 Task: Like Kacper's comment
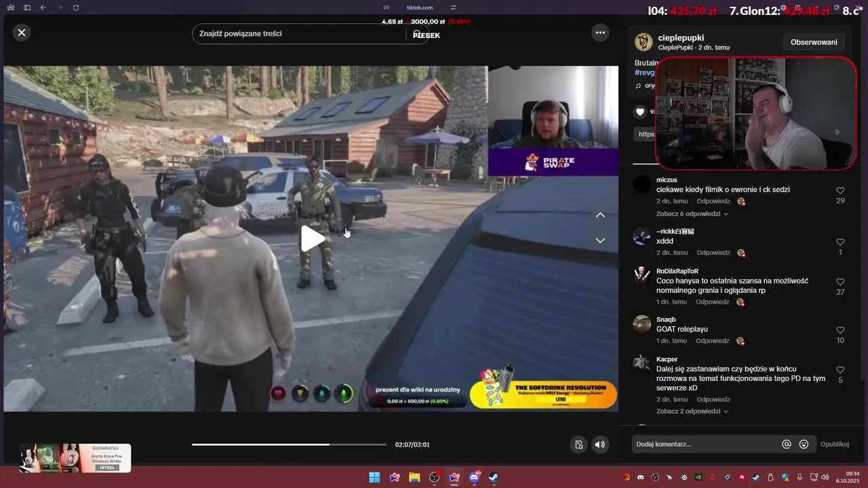click(x=840, y=370)
